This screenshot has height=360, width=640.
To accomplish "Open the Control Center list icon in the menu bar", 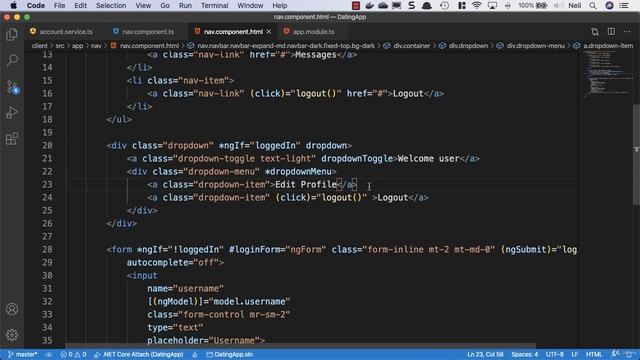I will [624, 5].
